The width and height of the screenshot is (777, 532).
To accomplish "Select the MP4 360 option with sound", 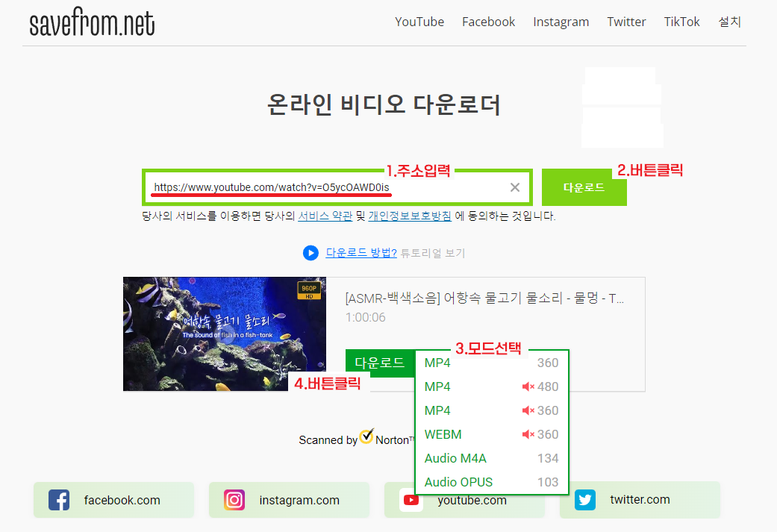I will 492,363.
